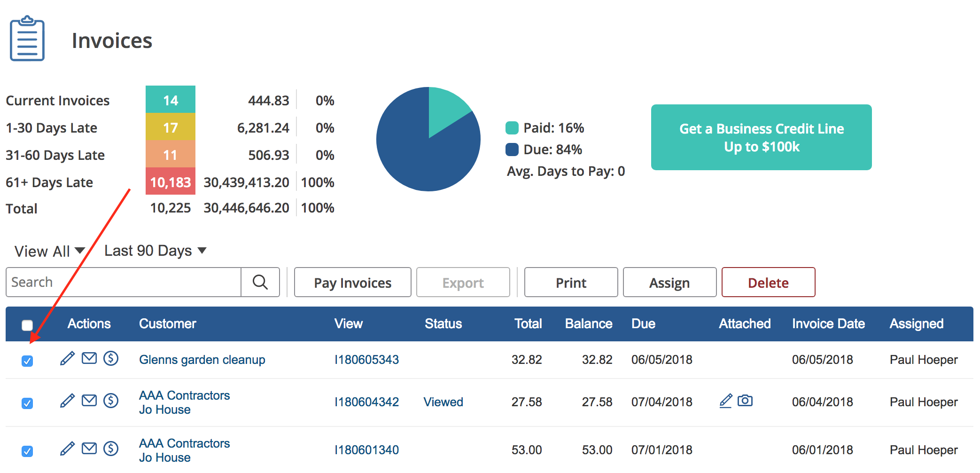The width and height of the screenshot is (980, 473).
Task: Click the envelope email icon for invoice I180604342
Action: (89, 401)
